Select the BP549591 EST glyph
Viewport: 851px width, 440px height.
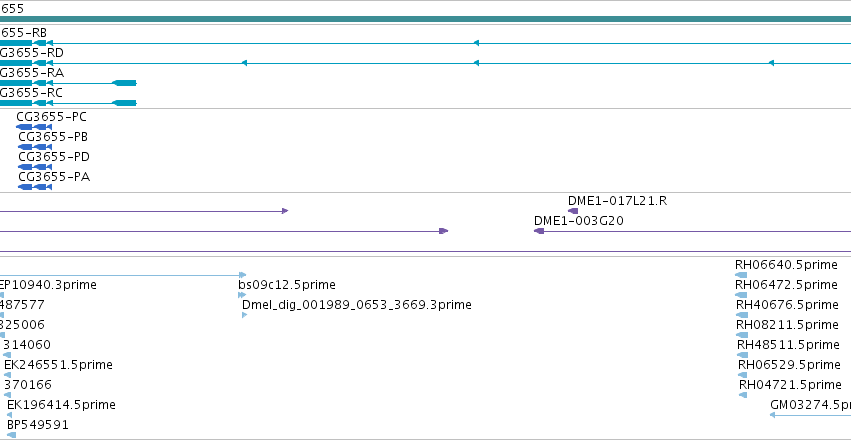11,435
